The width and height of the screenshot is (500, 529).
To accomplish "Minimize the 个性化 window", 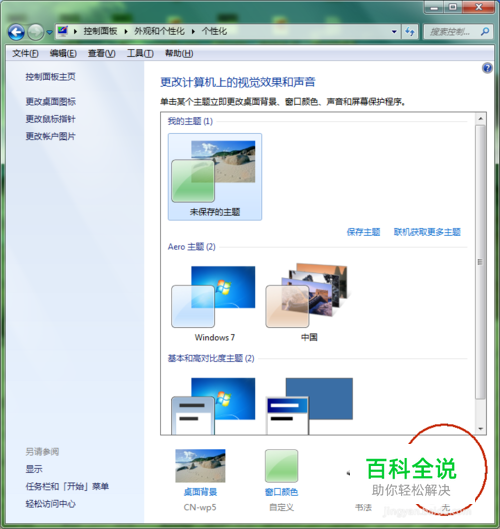I will [435, 7].
